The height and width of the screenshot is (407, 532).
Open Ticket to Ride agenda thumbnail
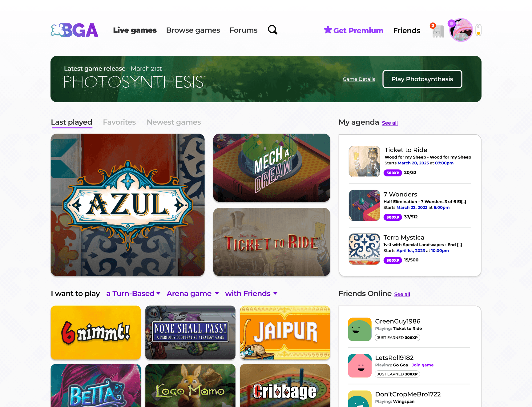[x=365, y=162]
